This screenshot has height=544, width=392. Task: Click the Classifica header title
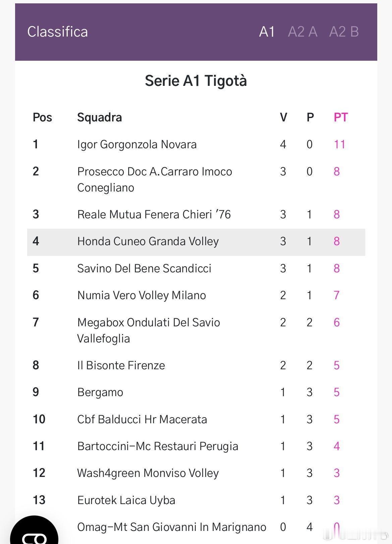(57, 32)
